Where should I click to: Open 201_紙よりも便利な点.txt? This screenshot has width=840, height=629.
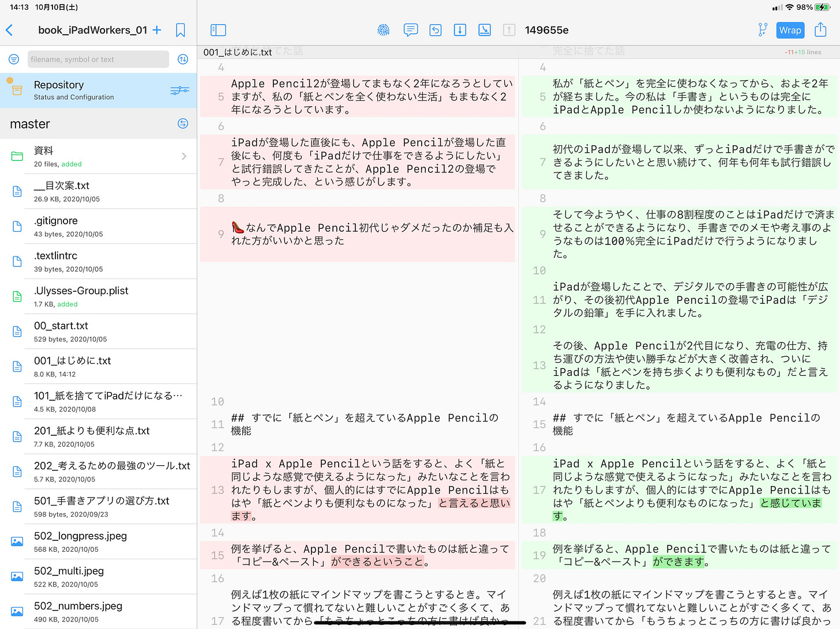(98, 436)
